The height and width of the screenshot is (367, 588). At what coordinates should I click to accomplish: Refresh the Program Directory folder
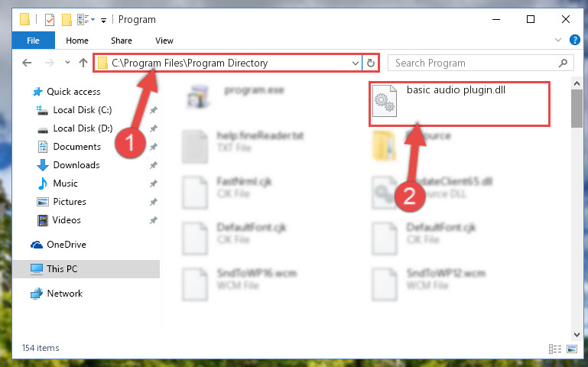point(371,63)
